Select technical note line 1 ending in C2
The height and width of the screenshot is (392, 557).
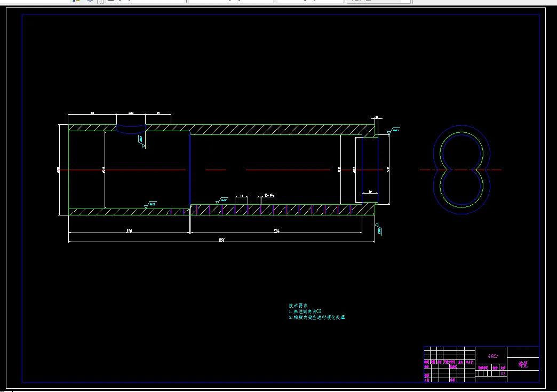click(x=305, y=311)
